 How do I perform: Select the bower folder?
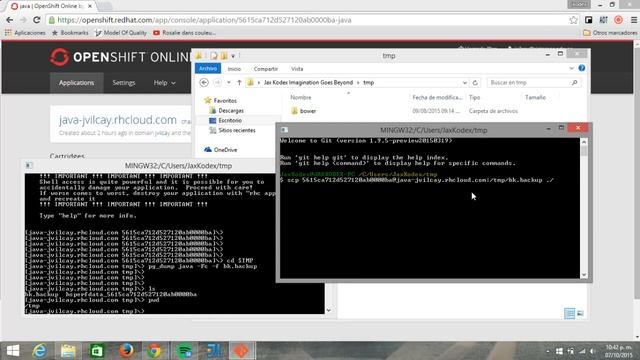[304, 111]
